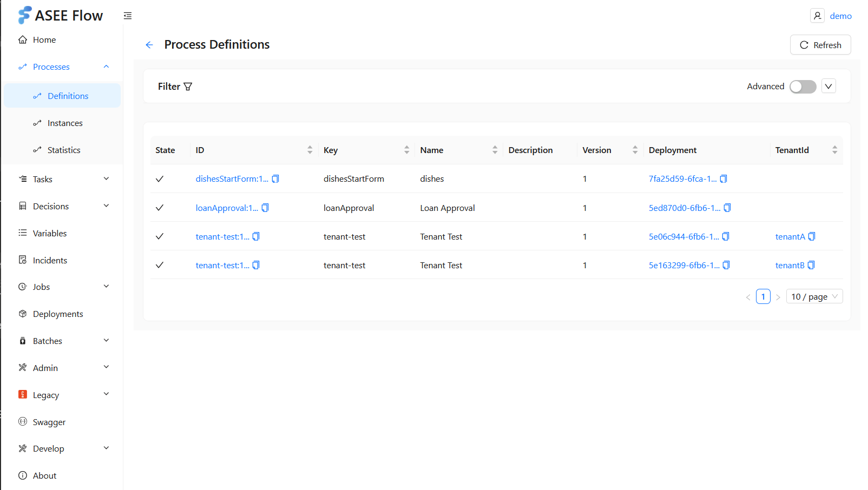Copy deployment 5e163299-6fb6 ID
Image resolution: width=868 pixels, height=490 pixels.
(x=726, y=265)
